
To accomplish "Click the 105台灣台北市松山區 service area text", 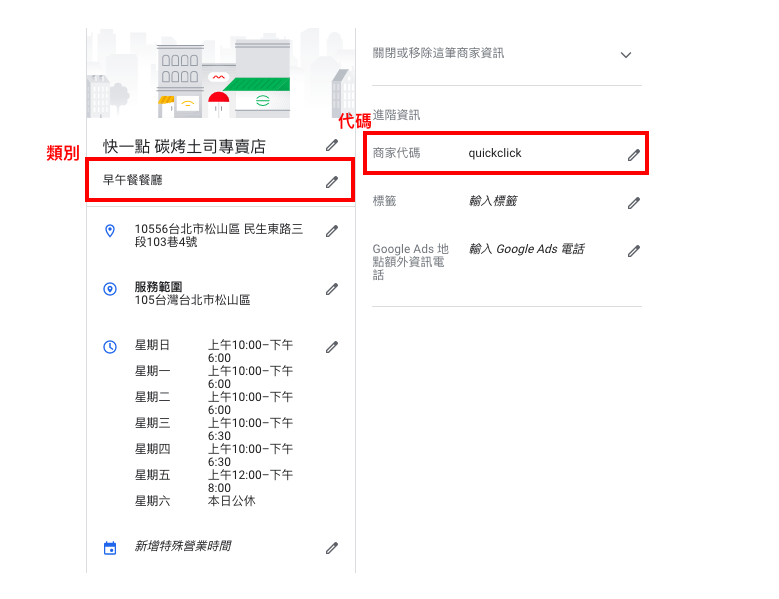I will pyautogui.click(x=192, y=300).
